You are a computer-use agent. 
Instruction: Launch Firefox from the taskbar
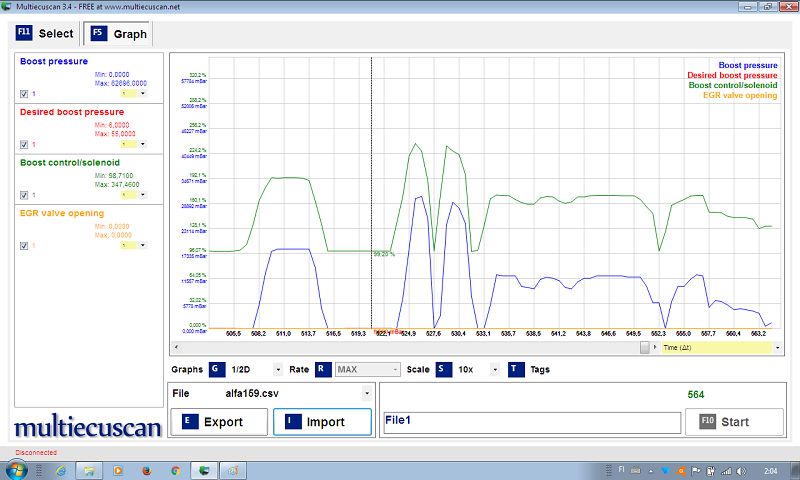146,469
